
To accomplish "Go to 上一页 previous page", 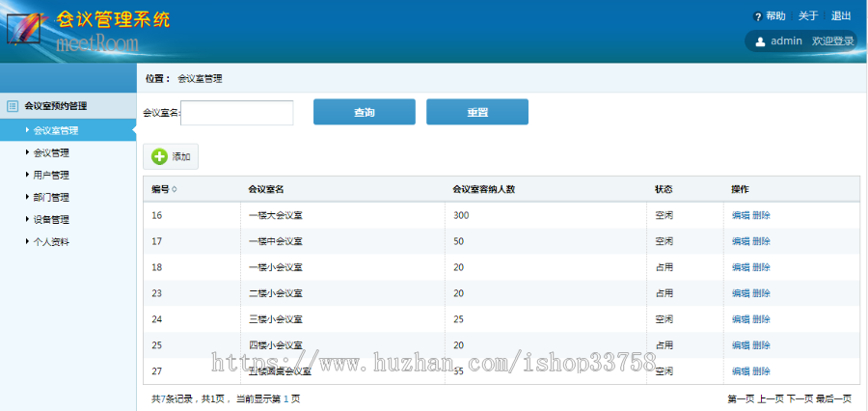I will [x=771, y=398].
